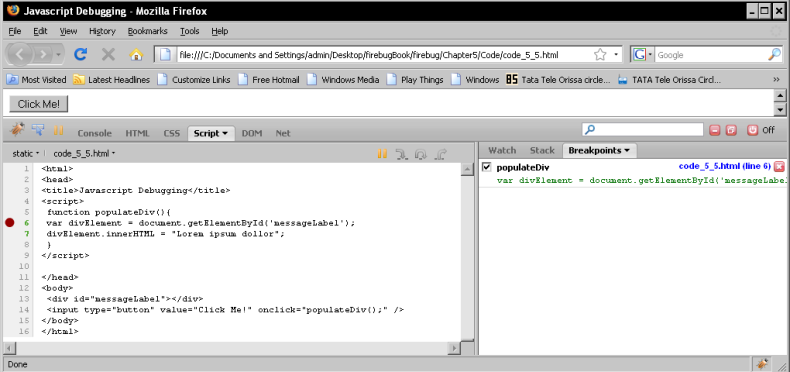Open the code_5_5.html file dropdown
This screenshot has height=372, width=790.
(84, 153)
